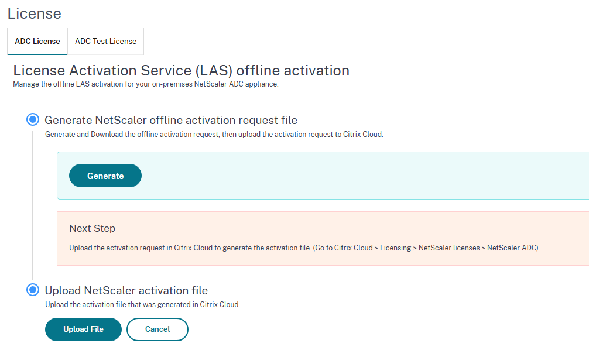Click the 'Upload NetScaler activation file' step title
Viewport: 589px width, 364px height.
click(126, 290)
